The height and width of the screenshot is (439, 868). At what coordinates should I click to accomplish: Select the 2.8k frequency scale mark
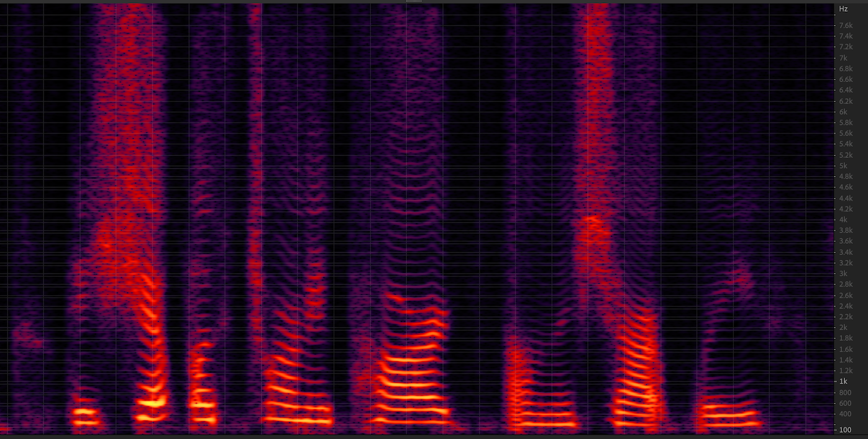(845, 284)
